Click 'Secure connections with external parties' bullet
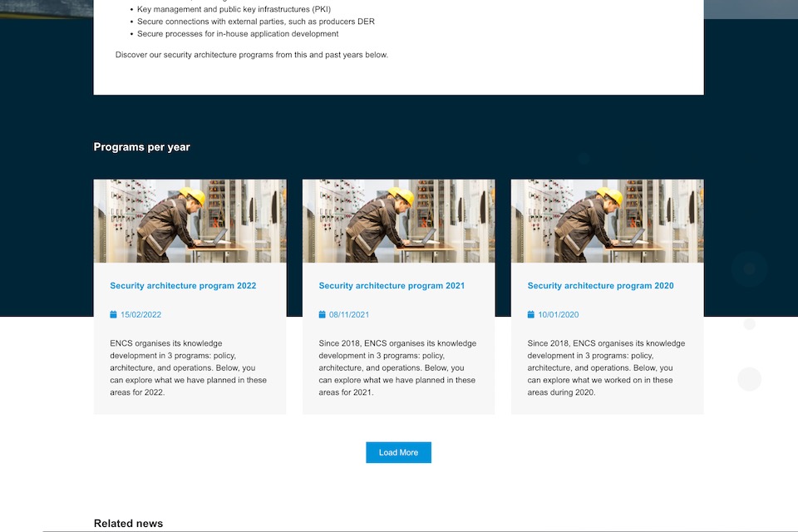Viewport: 798px width, 532px height. (255, 22)
